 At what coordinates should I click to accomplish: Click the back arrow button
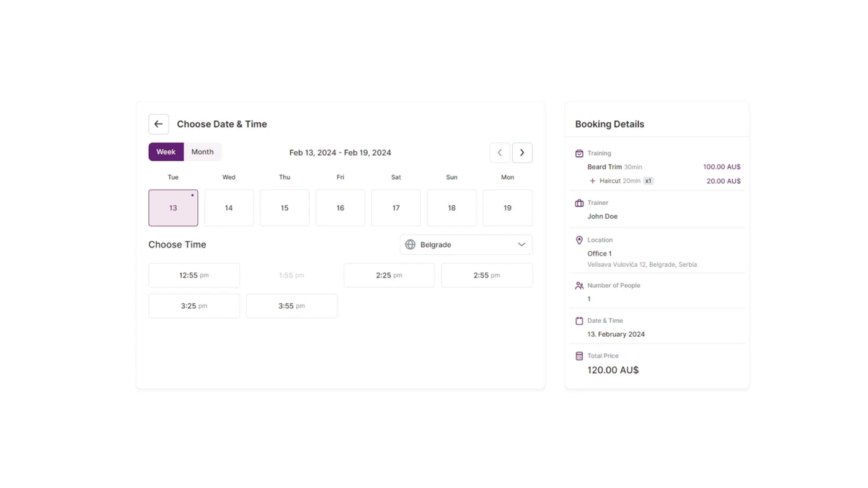[x=159, y=124]
